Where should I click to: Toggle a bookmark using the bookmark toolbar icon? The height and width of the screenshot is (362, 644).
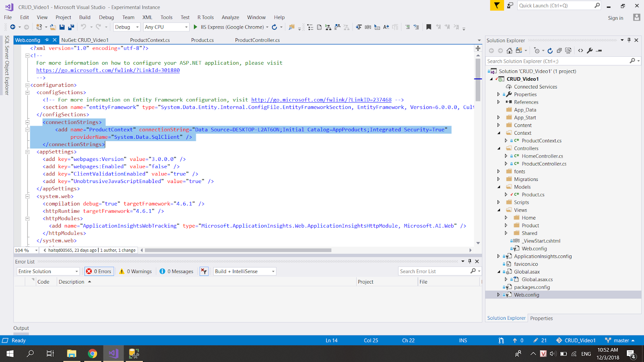428,27
